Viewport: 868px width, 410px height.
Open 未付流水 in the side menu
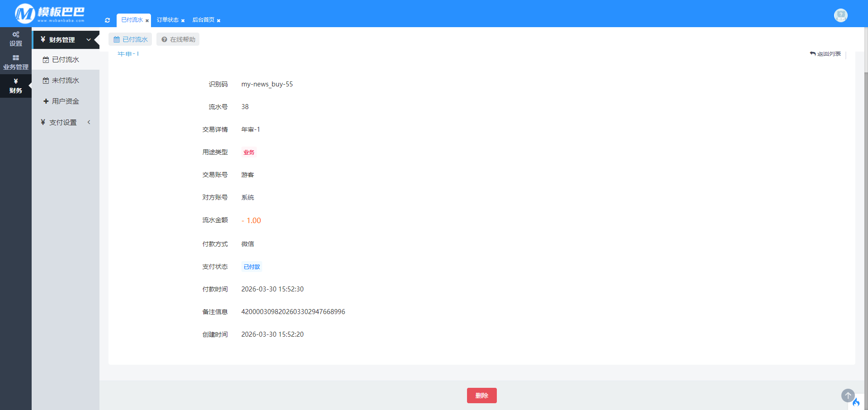tap(65, 81)
